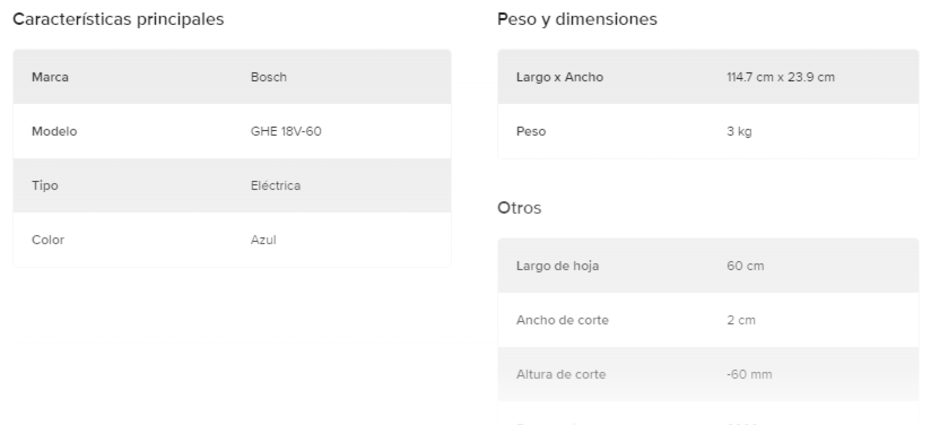
Task: Click the -60 mm cutting height value
Action: coord(748,374)
